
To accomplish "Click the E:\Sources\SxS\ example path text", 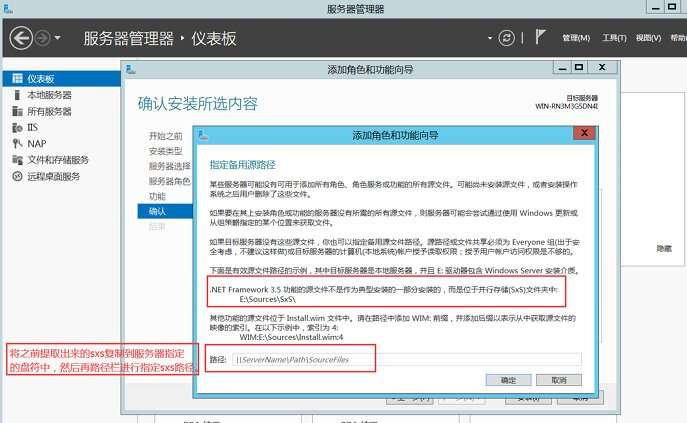I will (267, 299).
